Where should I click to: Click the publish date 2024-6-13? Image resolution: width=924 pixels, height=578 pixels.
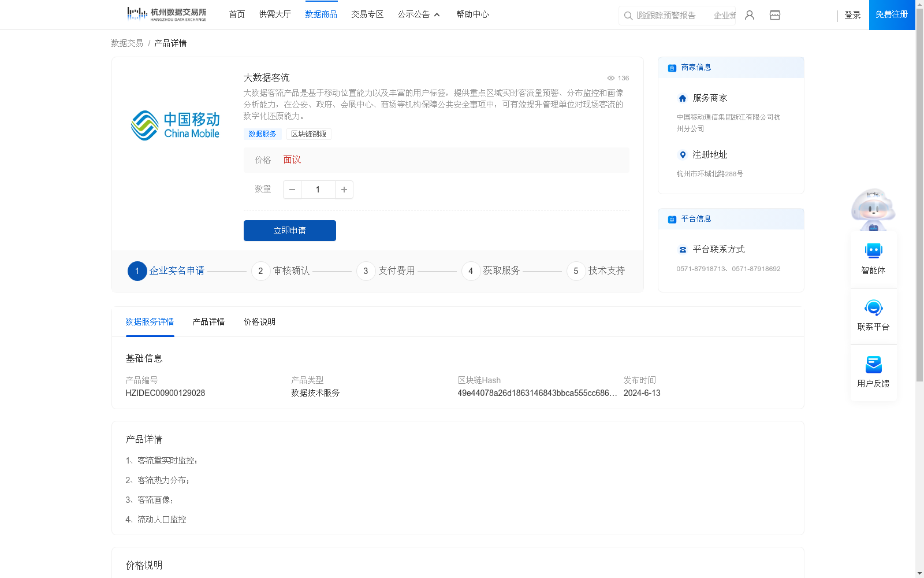click(642, 393)
